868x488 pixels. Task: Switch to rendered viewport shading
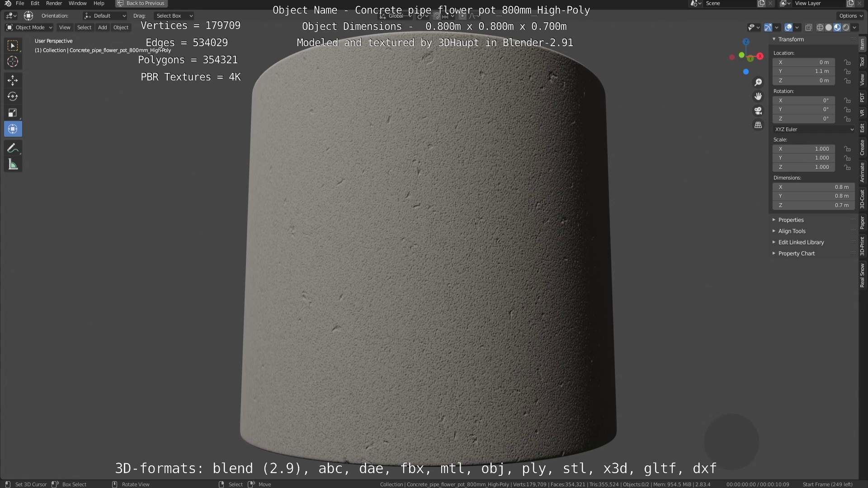tap(846, 28)
